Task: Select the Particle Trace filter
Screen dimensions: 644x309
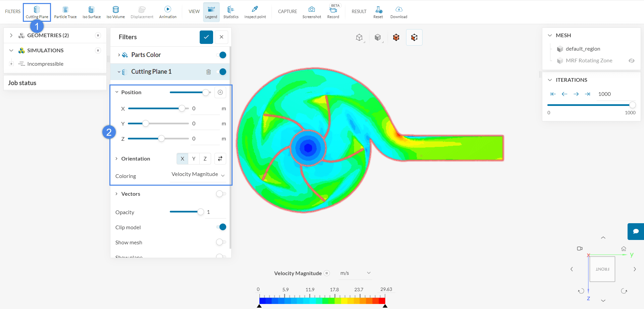Action: [65, 12]
